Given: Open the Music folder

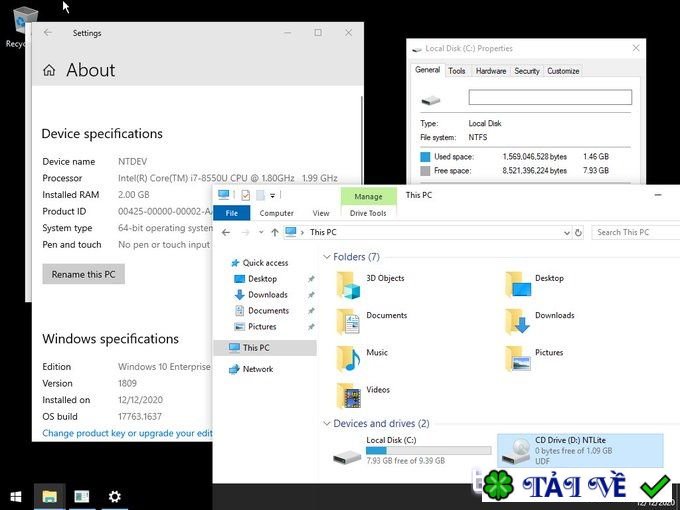Looking at the screenshot, I should point(362,359).
